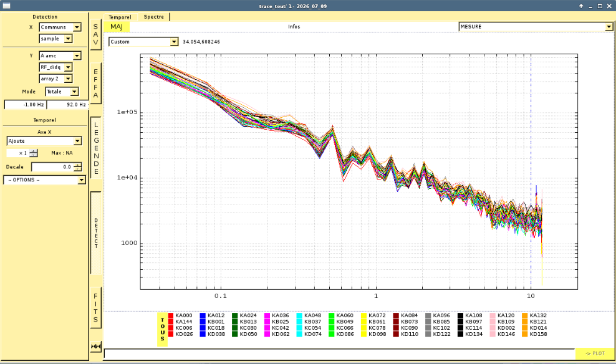The width and height of the screenshot is (616, 364).
Task: Click the title bar up-arrow icon
Action: point(582,6)
